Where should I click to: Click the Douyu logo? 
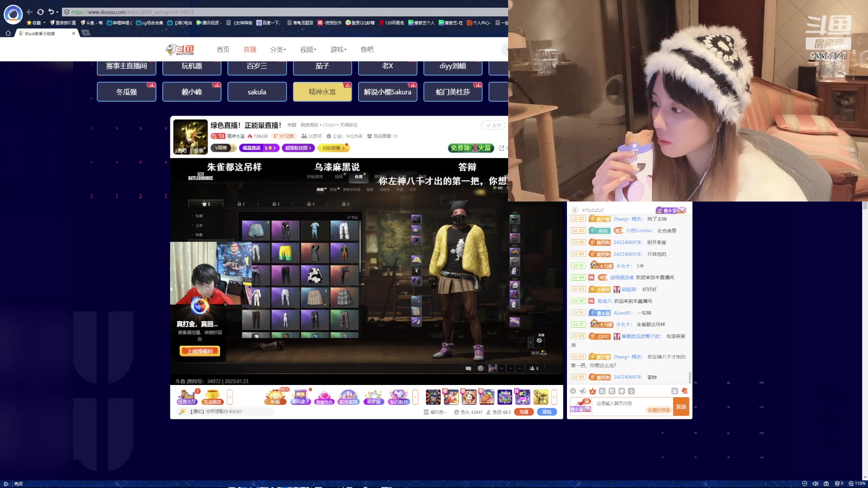[180, 49]
